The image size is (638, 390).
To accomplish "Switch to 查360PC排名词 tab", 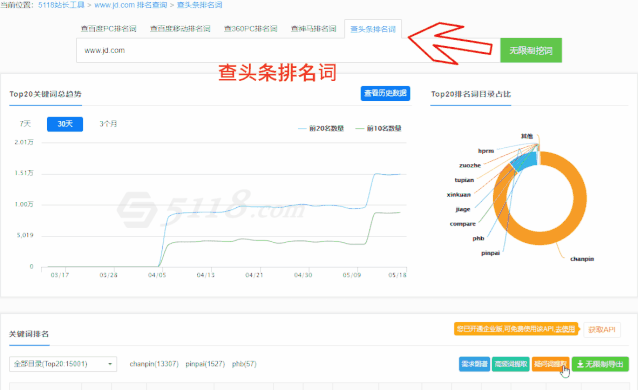I will pyautogui.click(x=250, y=29).
